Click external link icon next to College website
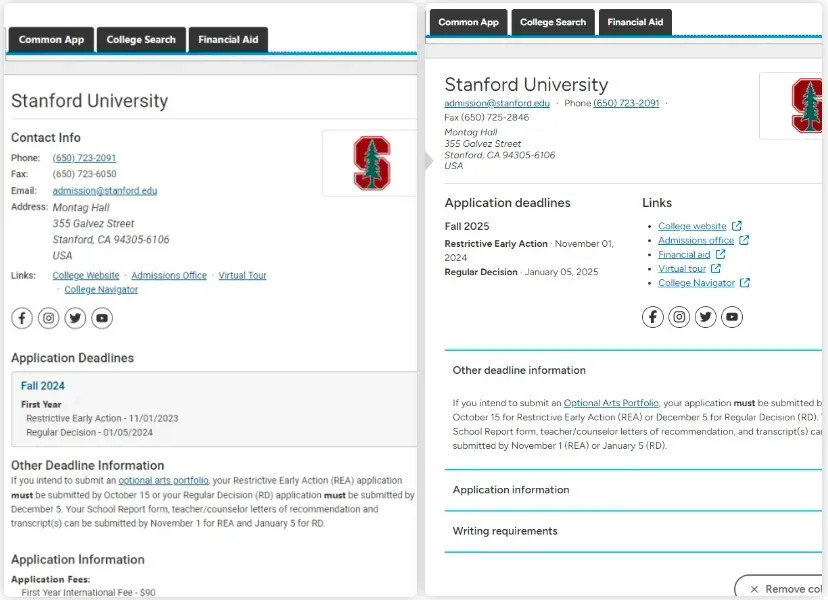Image resolution: width=828 pixels, height=600 pixels. pyautogui.click(x=738, y=226)
